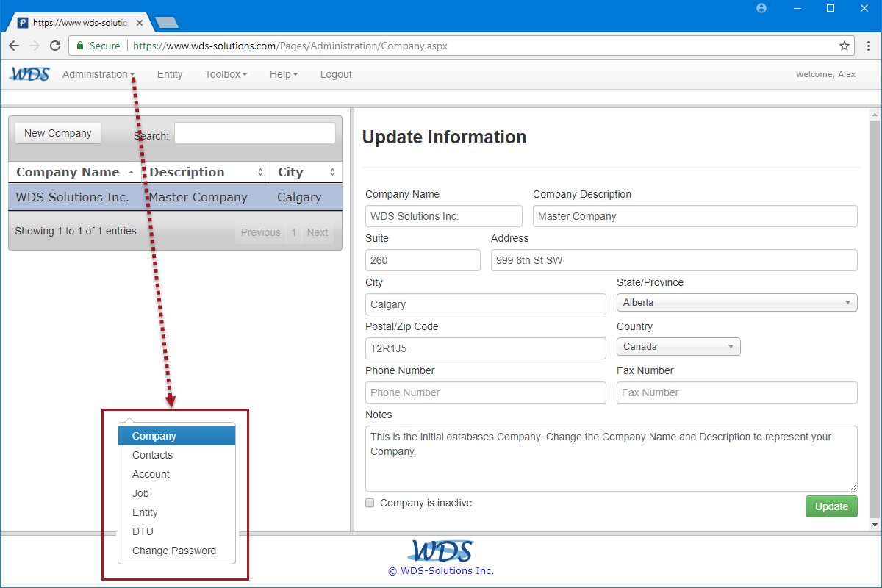Click the Previous pagination button

click(x=260, y=232)
